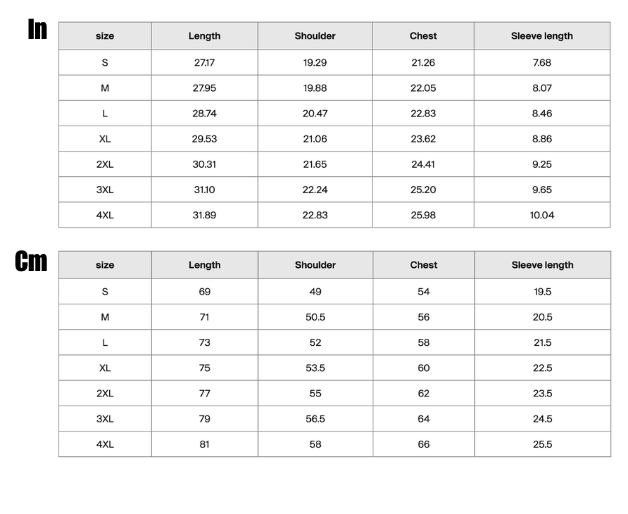Click the 'Cm' unit label
Image resolution: width=628 pixels, height=514 pixels.
[31, 261]
